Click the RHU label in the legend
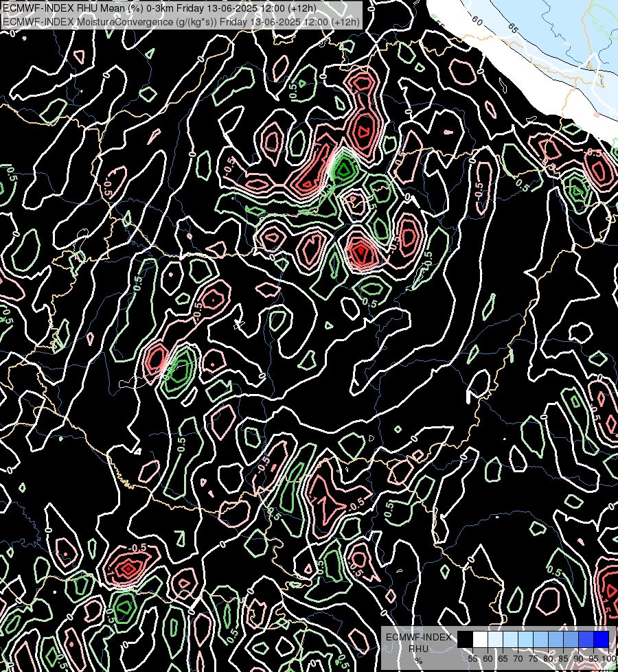The height and width of the screenshot is (672, 618). point(419,649)
